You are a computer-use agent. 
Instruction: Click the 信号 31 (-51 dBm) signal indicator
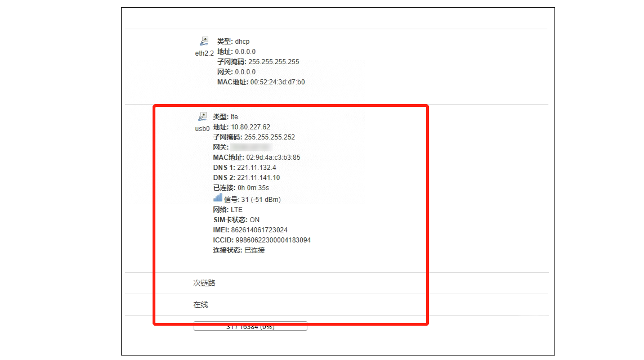pos(246,199)
